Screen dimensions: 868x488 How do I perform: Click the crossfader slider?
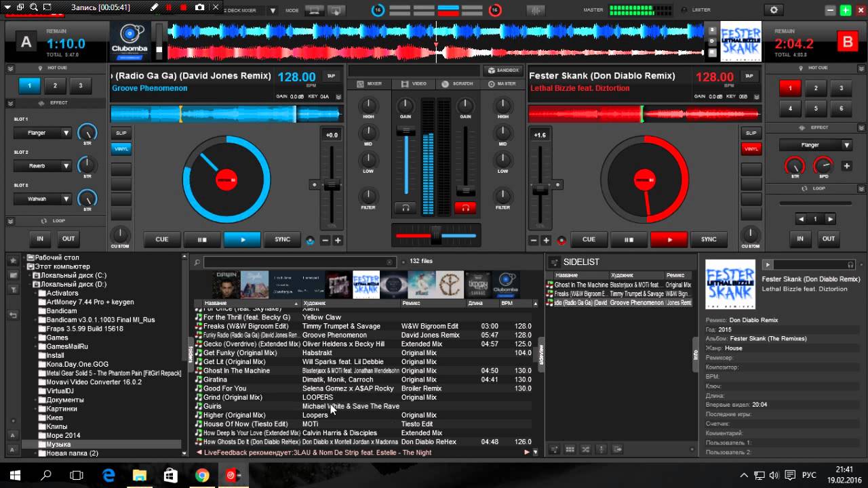(436, 235)
